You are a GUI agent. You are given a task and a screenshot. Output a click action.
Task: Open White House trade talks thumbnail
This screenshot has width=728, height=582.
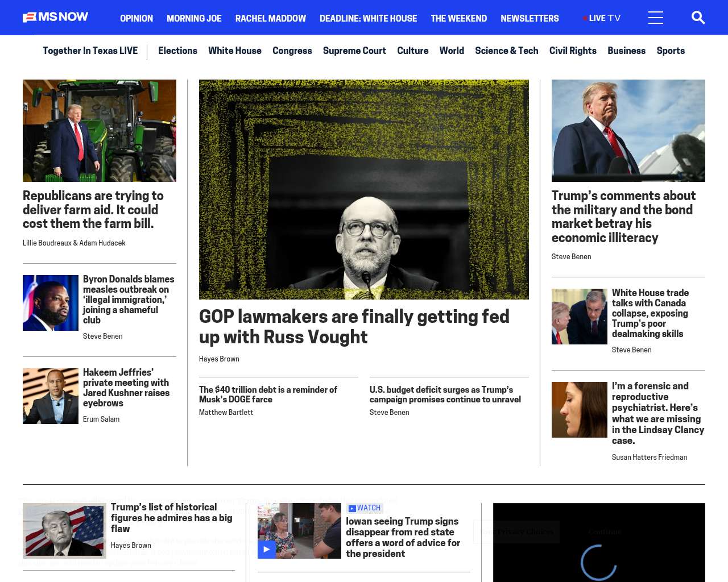[580, 317]
